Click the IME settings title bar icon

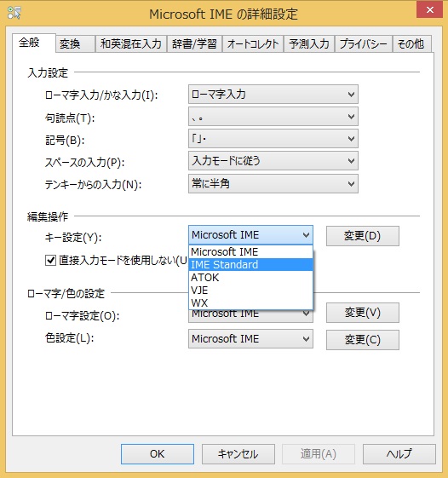(14, 13)
